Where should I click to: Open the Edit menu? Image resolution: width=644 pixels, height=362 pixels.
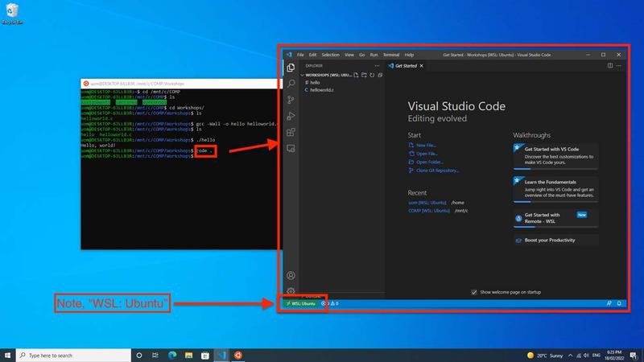point(312,55)
